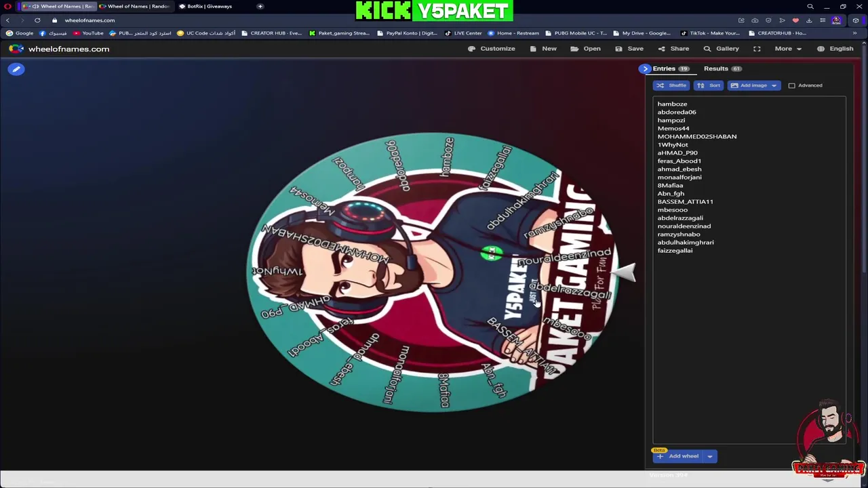Image resolution: width=868 pixels, height=488 pixels.
Task: Switch to BotRix Giveaways browser tab
Action: pyautogui.click(x=209, y=6)
